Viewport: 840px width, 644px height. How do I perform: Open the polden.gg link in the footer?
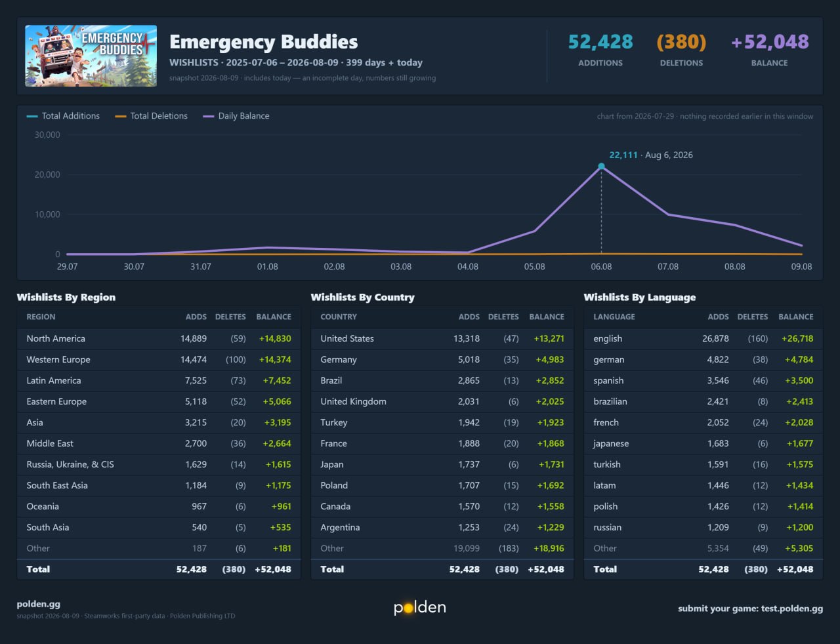point(38,604)
